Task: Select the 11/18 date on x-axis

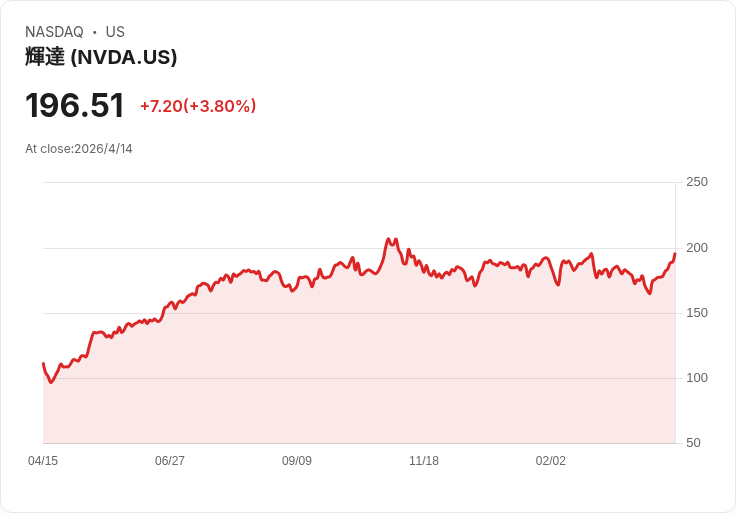Action: pos(424,461)
